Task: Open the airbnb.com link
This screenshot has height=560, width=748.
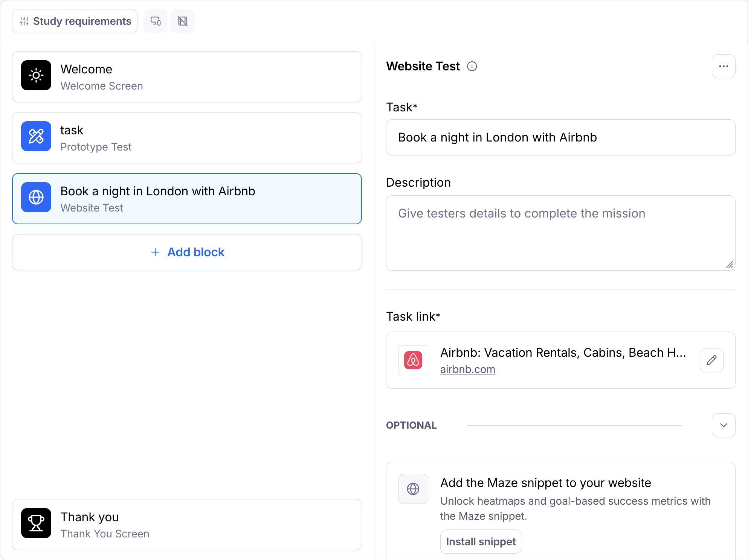Action: pos(468,370)
